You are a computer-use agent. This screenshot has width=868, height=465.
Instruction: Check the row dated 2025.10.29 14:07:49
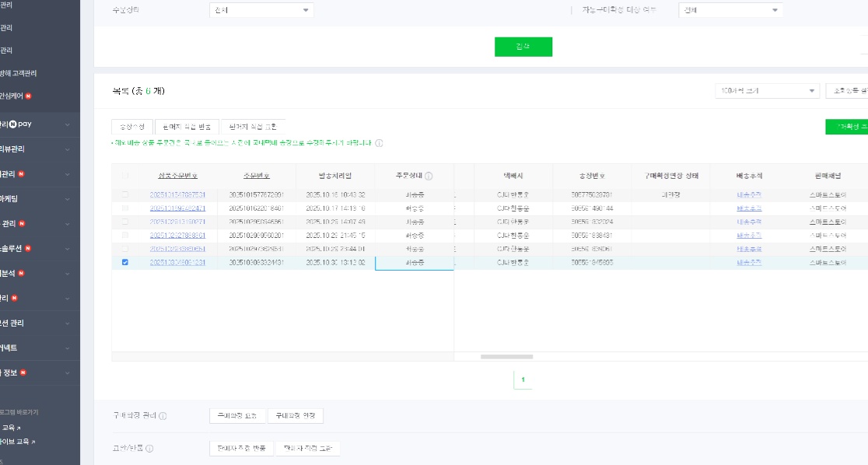(x=125, y=222)
